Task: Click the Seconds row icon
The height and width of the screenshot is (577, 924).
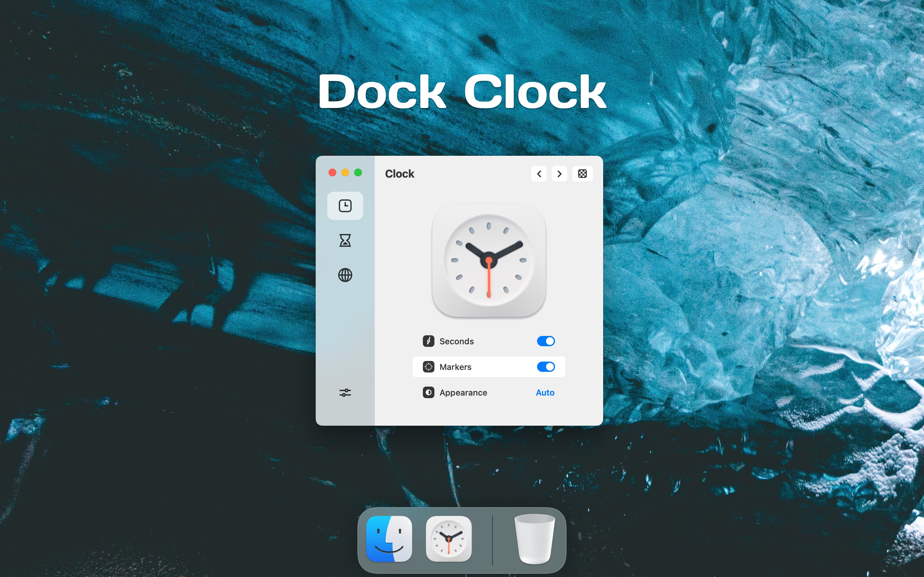Action: click(428, 341)
